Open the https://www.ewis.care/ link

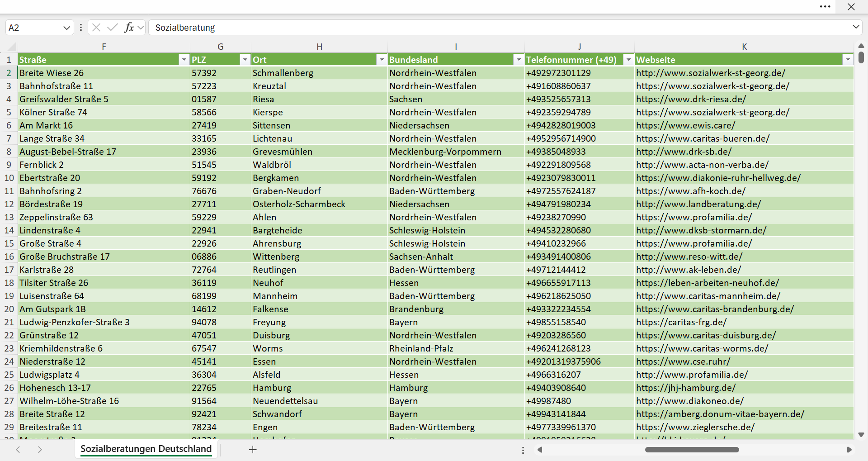pyautogui.click(x=685, y=125)
